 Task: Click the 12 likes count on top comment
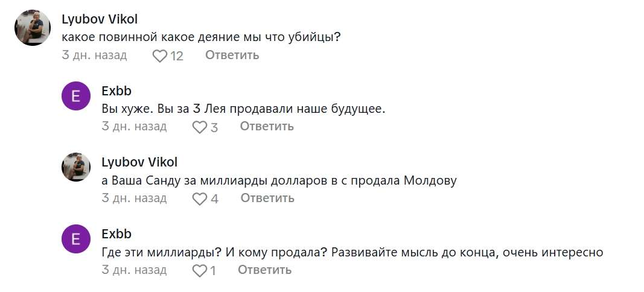pos(177,56)
